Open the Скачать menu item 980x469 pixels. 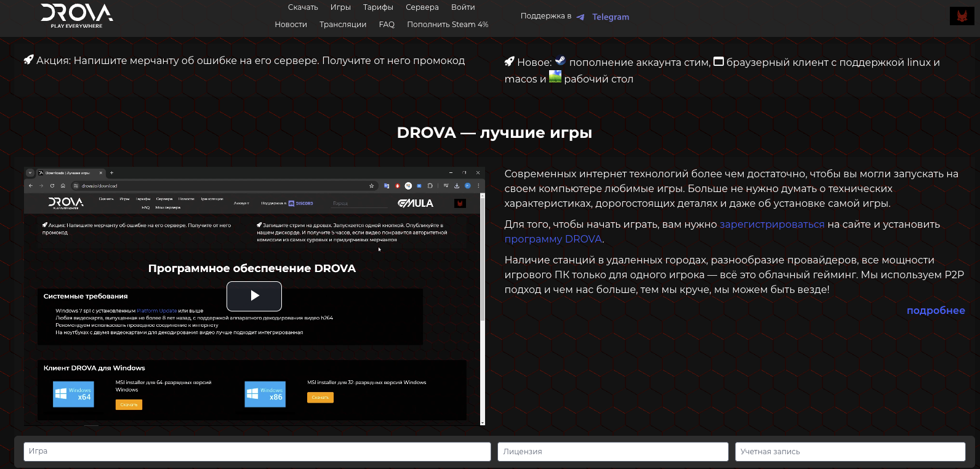pyautogui.click(x=303, y=7)
